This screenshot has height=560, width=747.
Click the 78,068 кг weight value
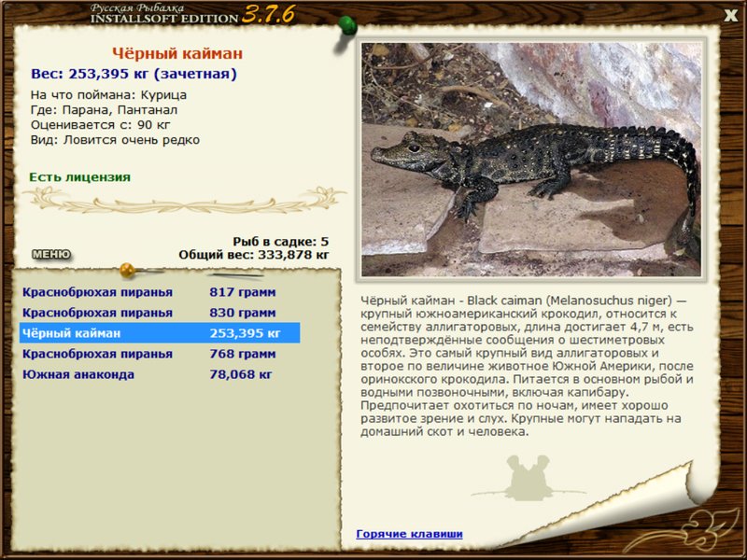[241, 375]
